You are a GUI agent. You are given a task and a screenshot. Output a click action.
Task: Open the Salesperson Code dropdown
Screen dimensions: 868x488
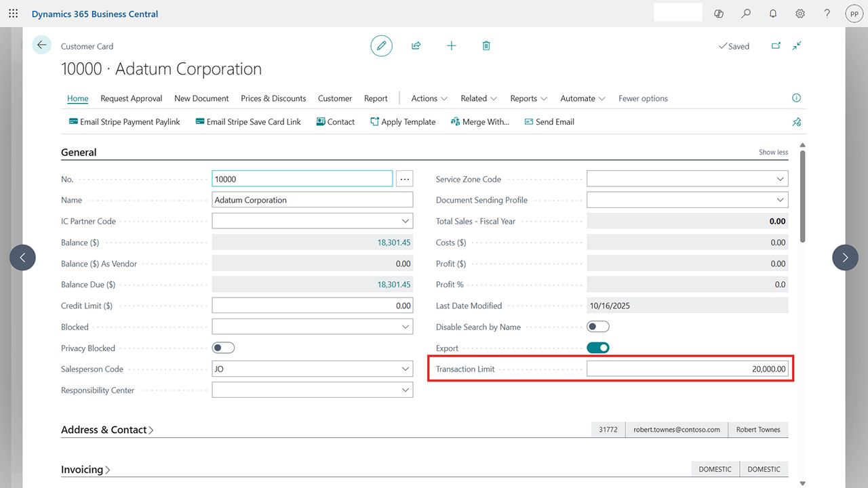pyautogui.click(x=406, y=369)
